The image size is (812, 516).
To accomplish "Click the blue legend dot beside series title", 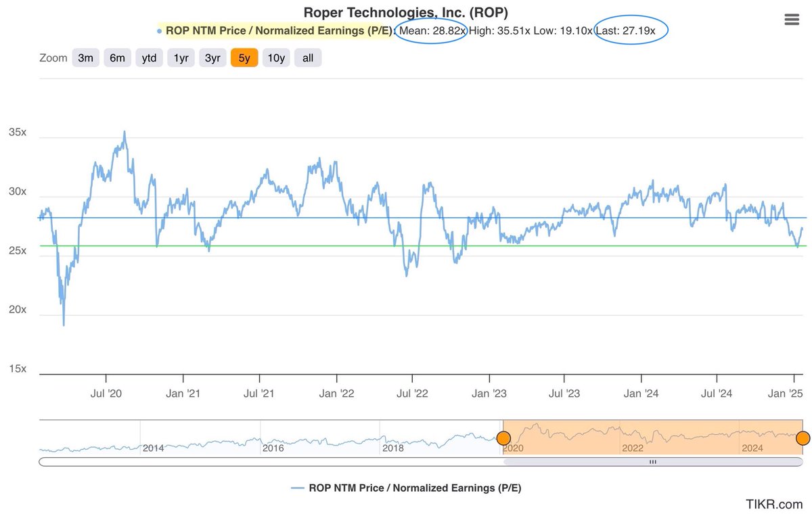I will click(158, 30).
